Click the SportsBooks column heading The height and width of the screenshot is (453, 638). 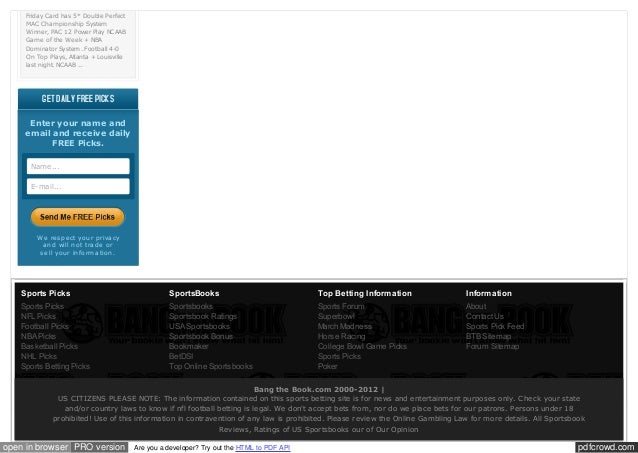194,293
